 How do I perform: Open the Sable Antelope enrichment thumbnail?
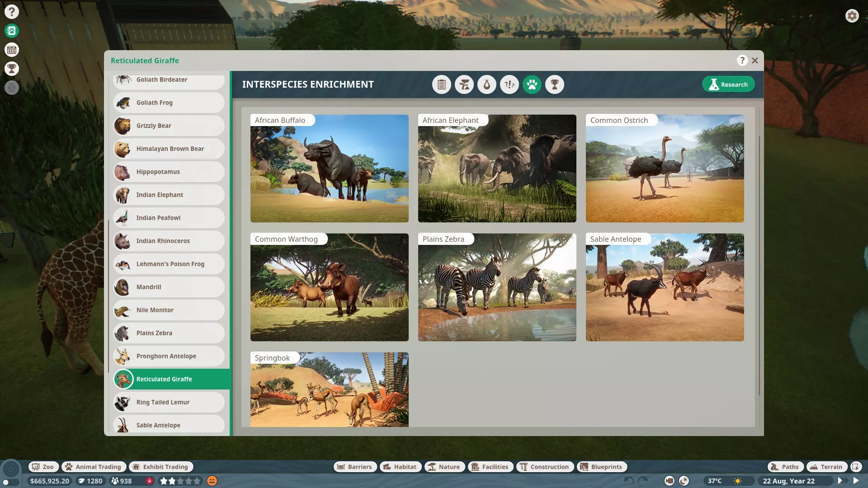665,287
